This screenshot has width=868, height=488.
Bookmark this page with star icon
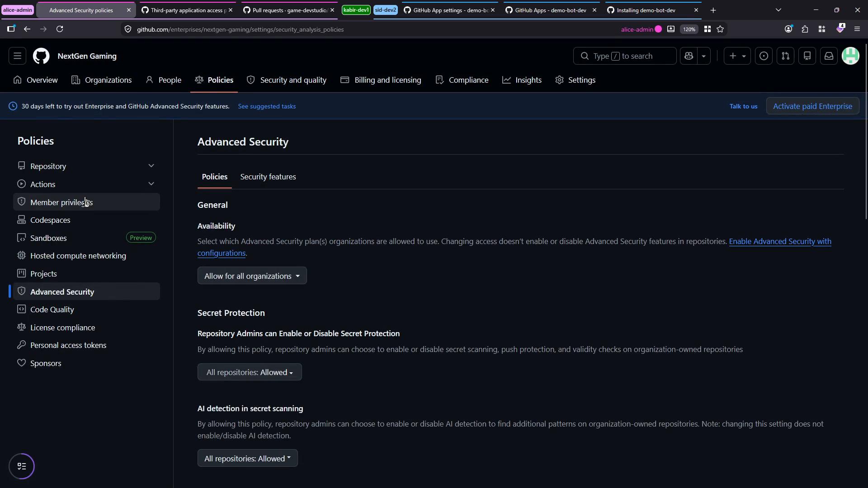point(720,29)
